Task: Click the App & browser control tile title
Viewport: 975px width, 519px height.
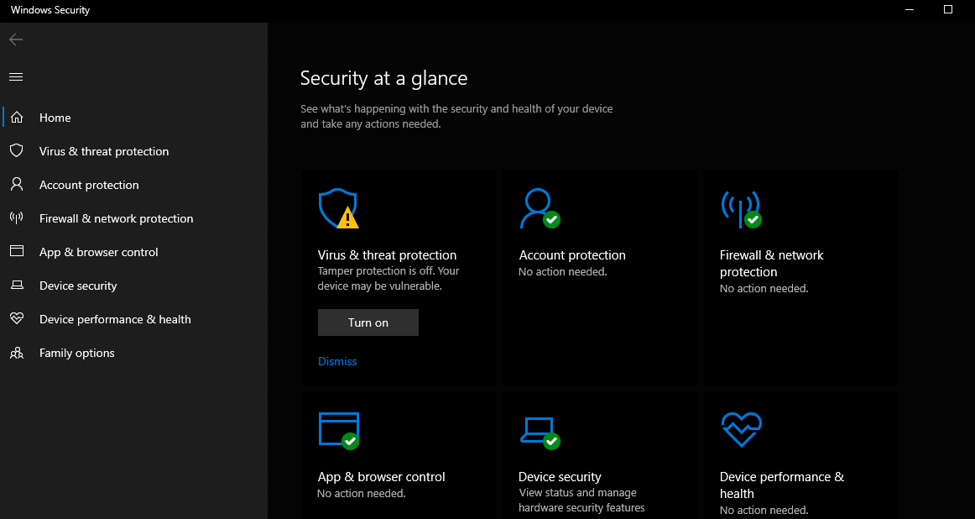Action: (x=382, y=477)
